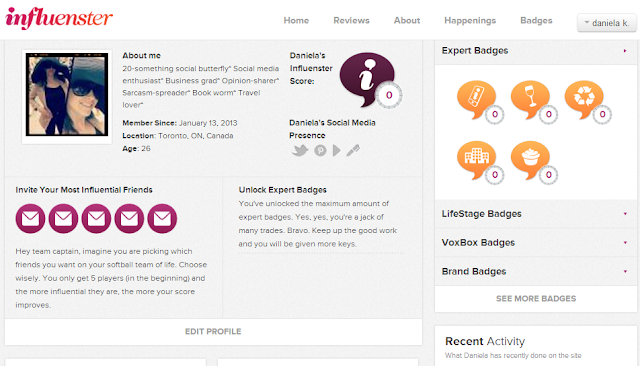Screen dimensions: 640x366
Task: Open the building expert badge
Action: coord(476,160)
